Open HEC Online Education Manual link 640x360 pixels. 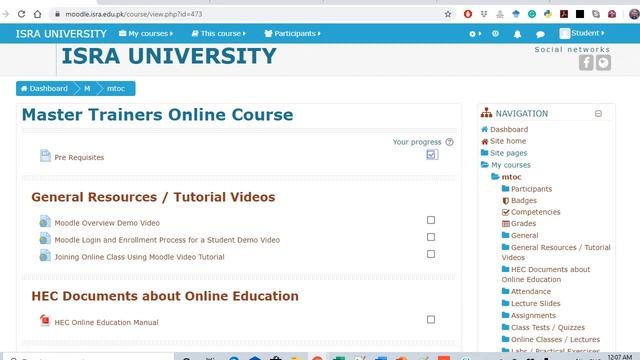coord(106,322)
